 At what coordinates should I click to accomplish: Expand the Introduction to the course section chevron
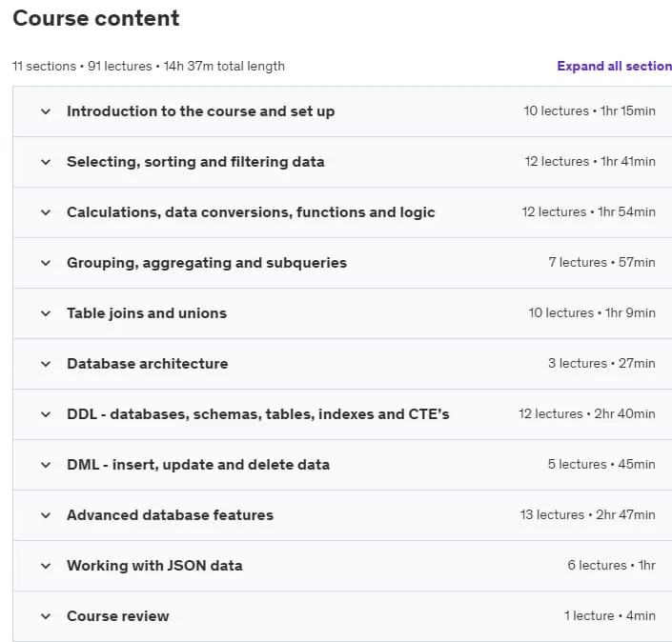coord(46,111)
